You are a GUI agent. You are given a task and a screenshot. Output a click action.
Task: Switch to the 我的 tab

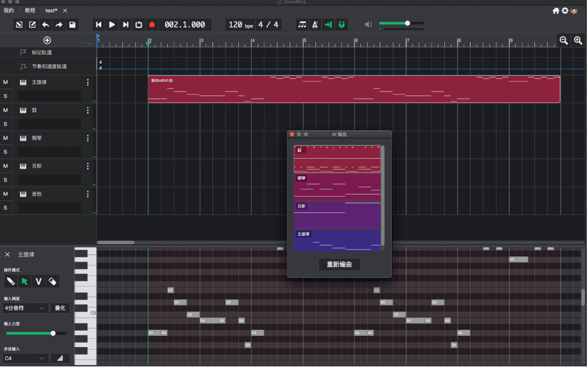9,10
